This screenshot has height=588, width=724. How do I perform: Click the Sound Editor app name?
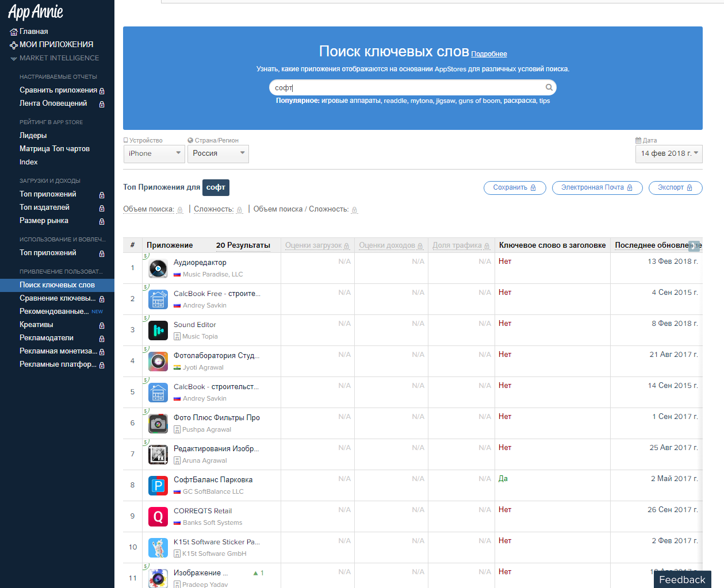195,325
